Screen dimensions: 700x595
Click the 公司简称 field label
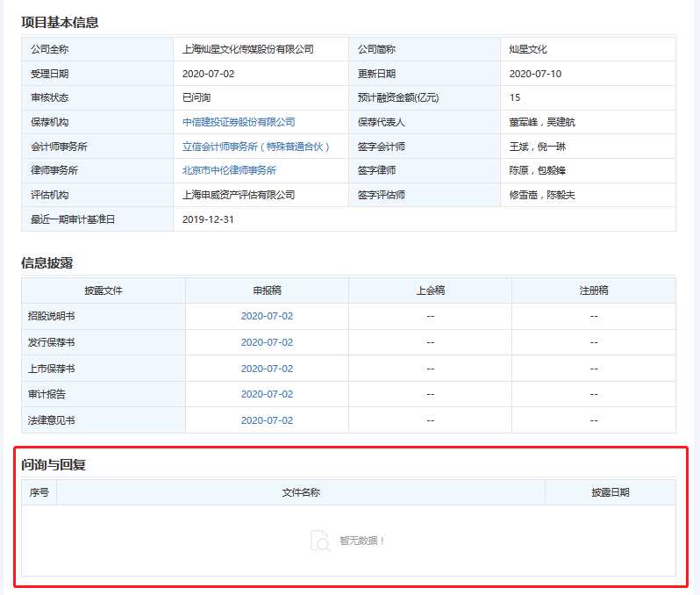(376, 49)
